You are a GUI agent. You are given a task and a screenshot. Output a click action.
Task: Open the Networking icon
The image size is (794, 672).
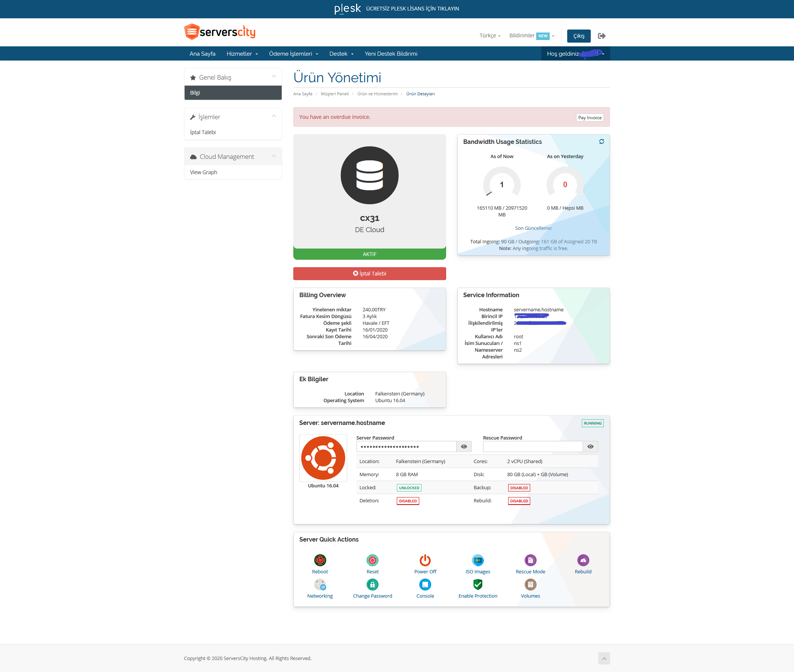tap(320, 585)
